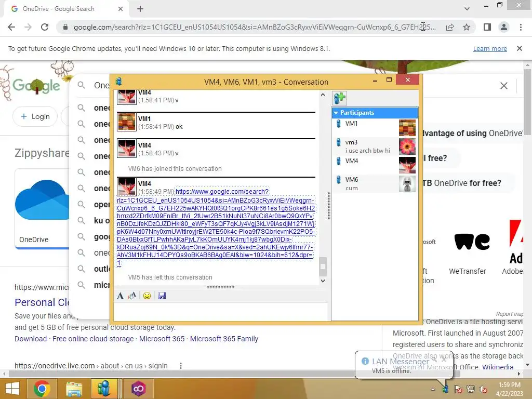Screen dimensions: 532x399
Task: Open a new Chrome tab
Action: tap(140, 9)
